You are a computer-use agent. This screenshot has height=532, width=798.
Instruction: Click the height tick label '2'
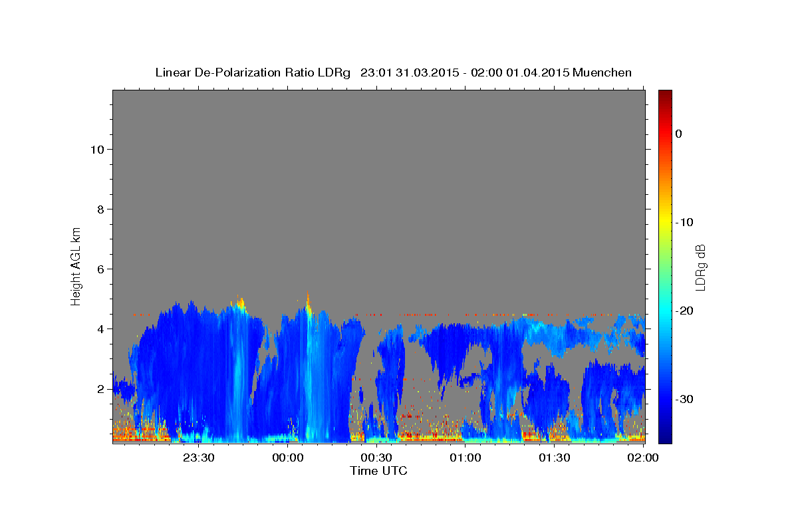pyautogui.click(x=100, y=388)
